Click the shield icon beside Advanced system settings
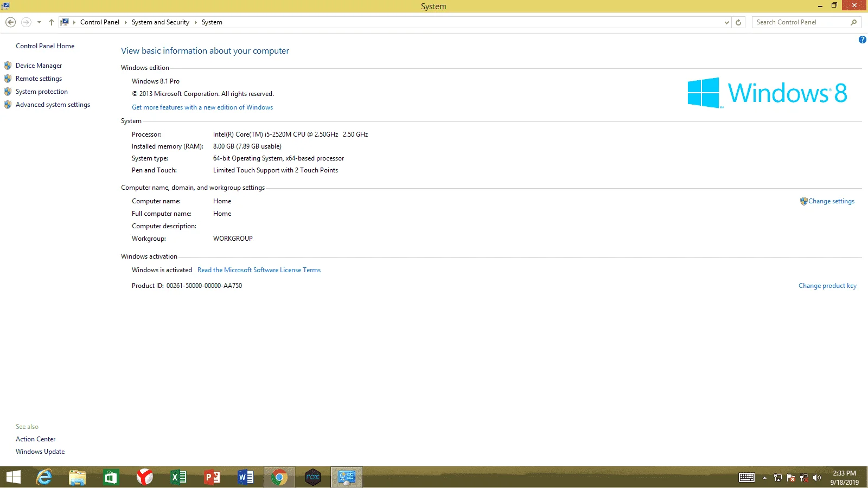Image resolution: width=868 pixels, height=488 pixels. pos(8,105)
